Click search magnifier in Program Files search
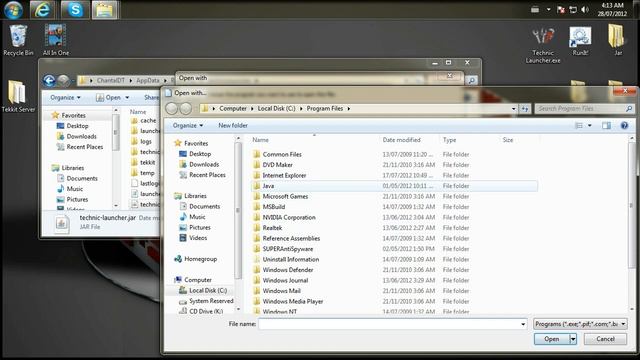Image resolution: width=640 pixels, height=360 pixels. click(629, 109)
